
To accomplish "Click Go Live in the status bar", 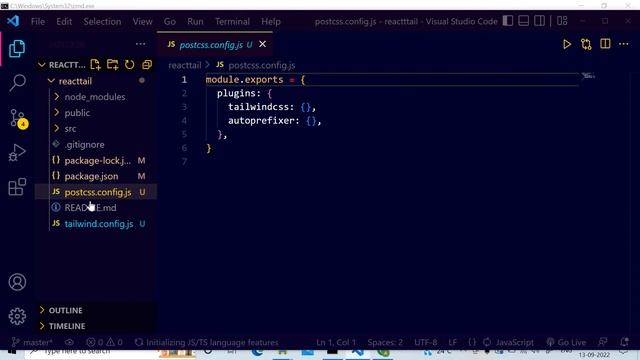I will [x=566, y=342].
